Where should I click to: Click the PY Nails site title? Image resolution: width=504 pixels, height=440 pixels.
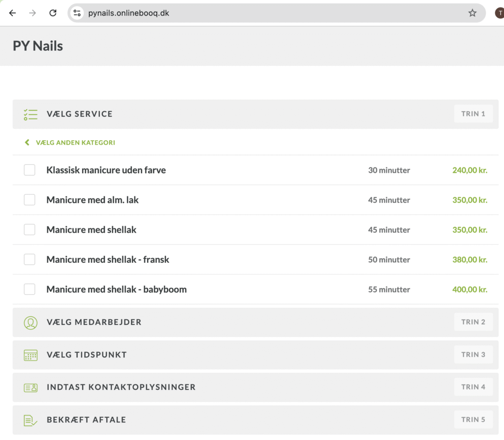(38, 46)
